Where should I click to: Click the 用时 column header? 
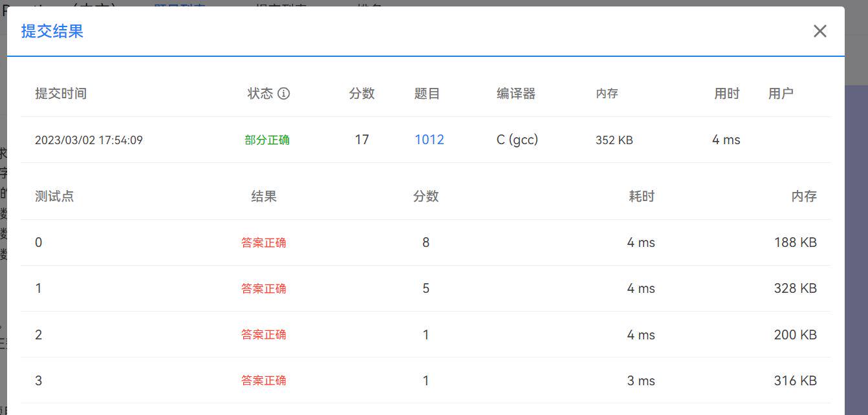(726, 94)
